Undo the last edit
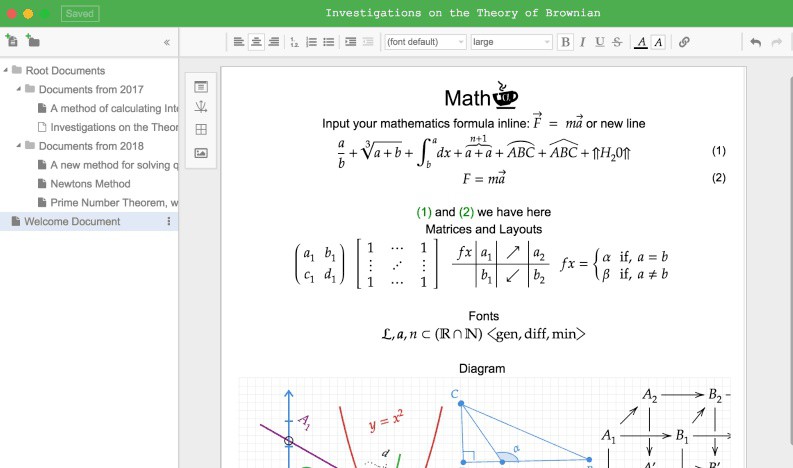The width and height of the screenshot is (793, 468). click(756, 42)
